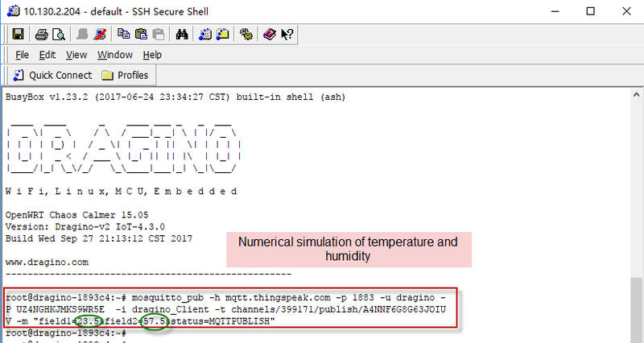Viewport: 644px width, 343px height.
Task: Click the field2 value 57.5
Action: (x=154, y=321)
